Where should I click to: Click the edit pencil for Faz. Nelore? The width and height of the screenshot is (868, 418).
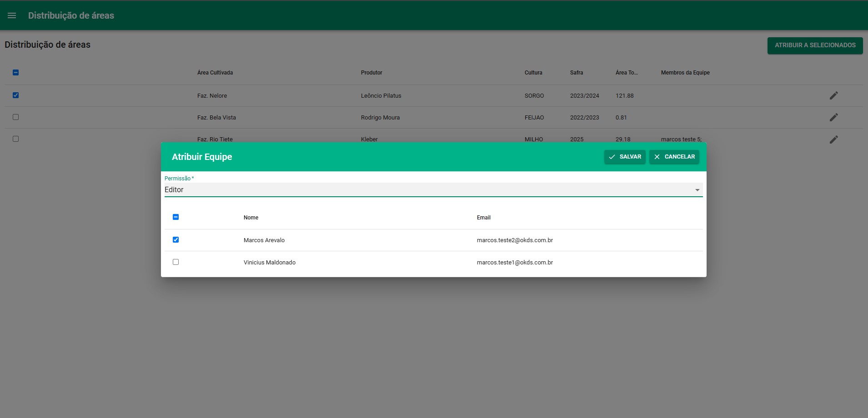click(833, 95)
